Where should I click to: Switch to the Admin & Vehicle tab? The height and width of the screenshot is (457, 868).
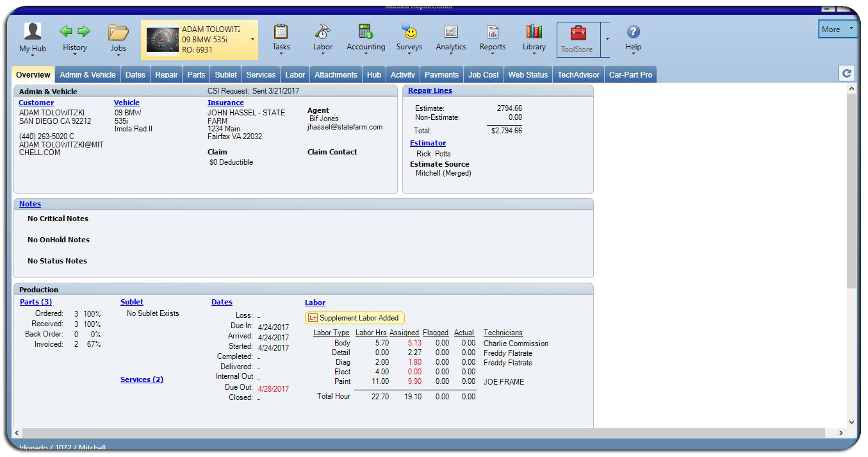click(x=88, y=75)
